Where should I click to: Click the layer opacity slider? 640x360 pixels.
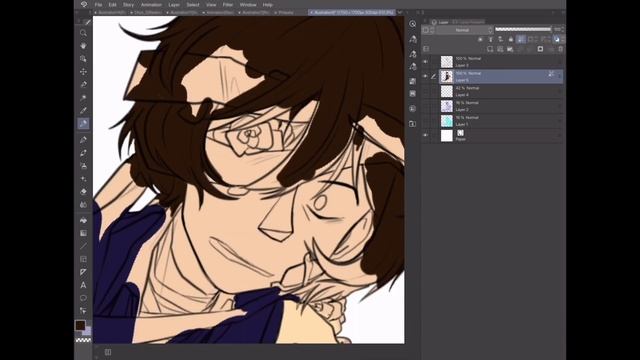[523, 29]
